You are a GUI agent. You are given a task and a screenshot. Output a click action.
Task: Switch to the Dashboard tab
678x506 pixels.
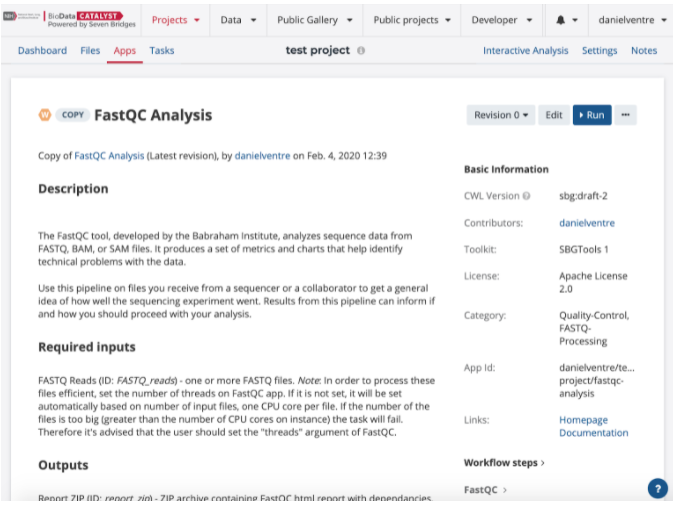42,51
